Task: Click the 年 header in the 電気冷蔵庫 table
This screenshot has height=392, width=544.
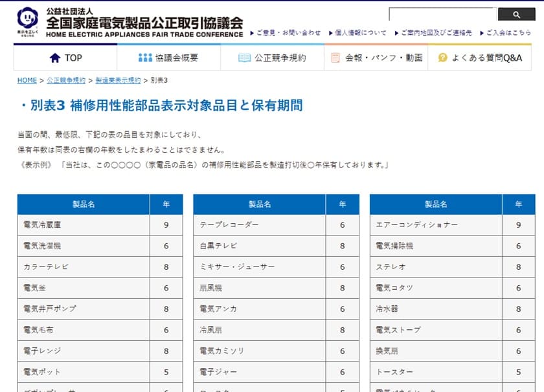Action: [x=166, y=204]
